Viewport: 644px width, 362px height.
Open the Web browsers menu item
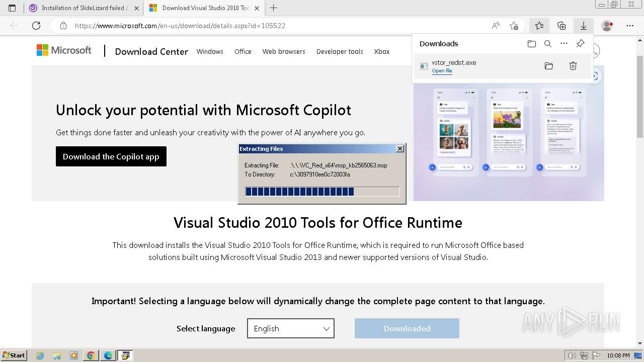coord(284,51)
